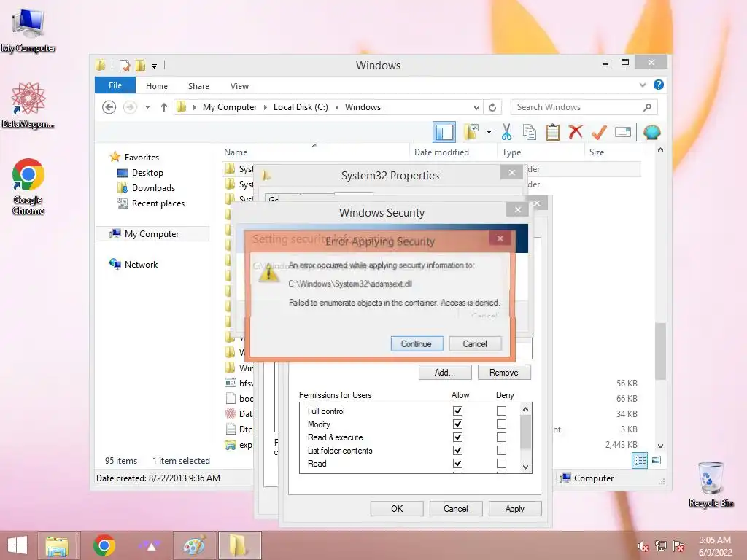Open the Home ribbon tab

pyautogui.click(x=157, y=86)
